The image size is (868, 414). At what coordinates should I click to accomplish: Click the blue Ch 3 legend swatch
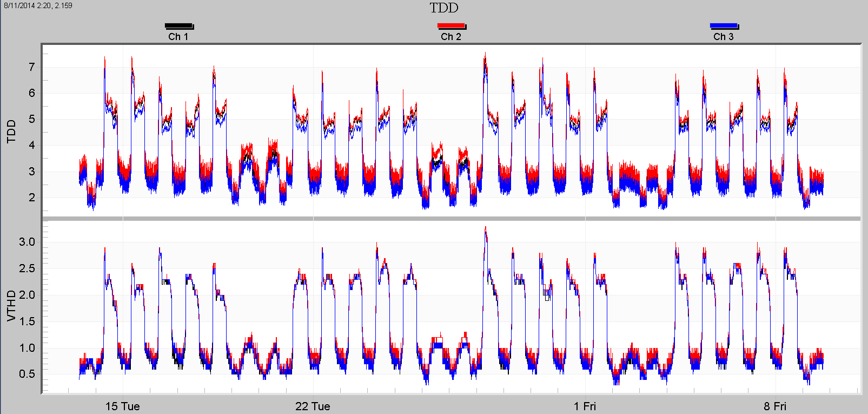click(724, 26)
